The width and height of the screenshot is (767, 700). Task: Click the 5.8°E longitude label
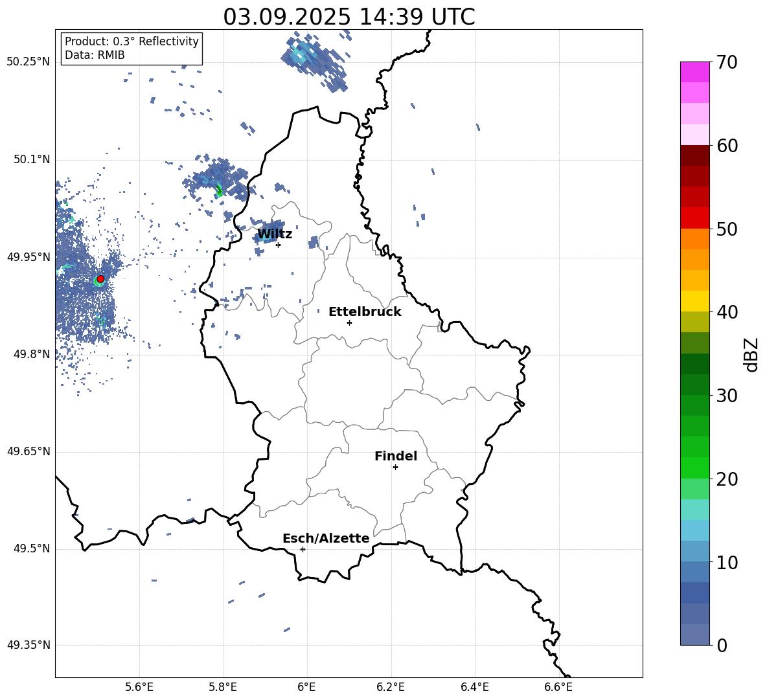pos(223,687)
